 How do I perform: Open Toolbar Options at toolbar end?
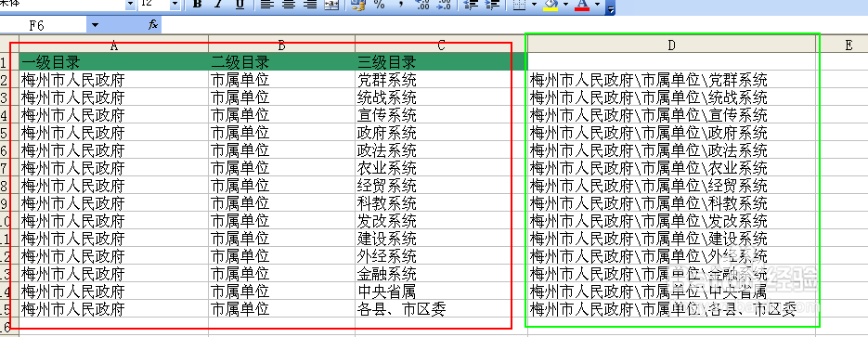610,6
